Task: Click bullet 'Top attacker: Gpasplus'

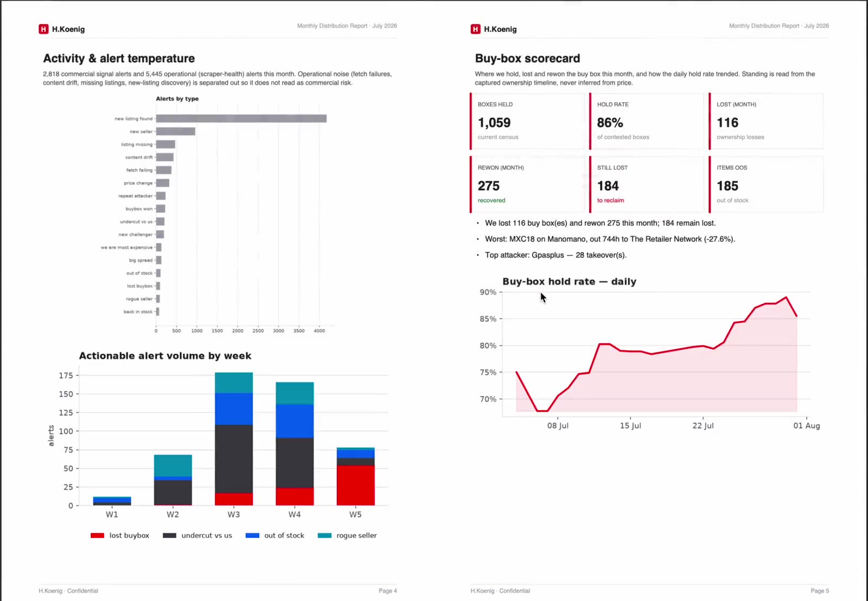Action: point(556,255)
